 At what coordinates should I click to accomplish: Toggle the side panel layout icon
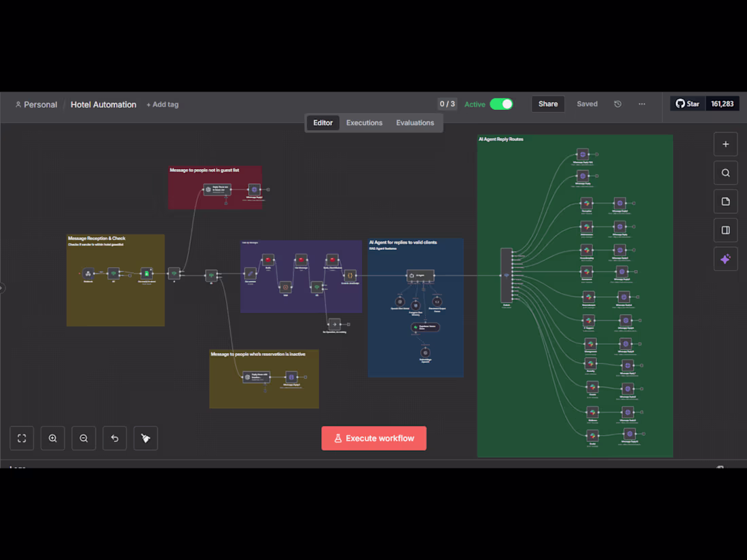[x=725, y=230]
